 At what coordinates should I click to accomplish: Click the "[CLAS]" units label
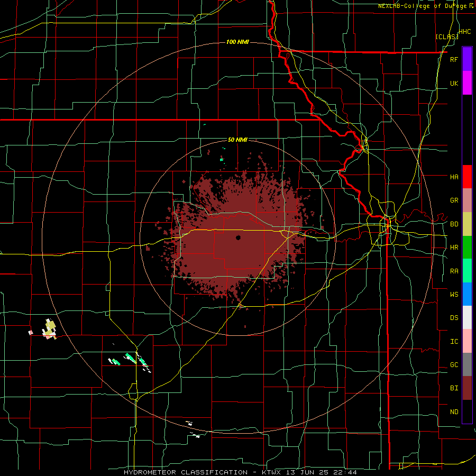pos(447,36)
